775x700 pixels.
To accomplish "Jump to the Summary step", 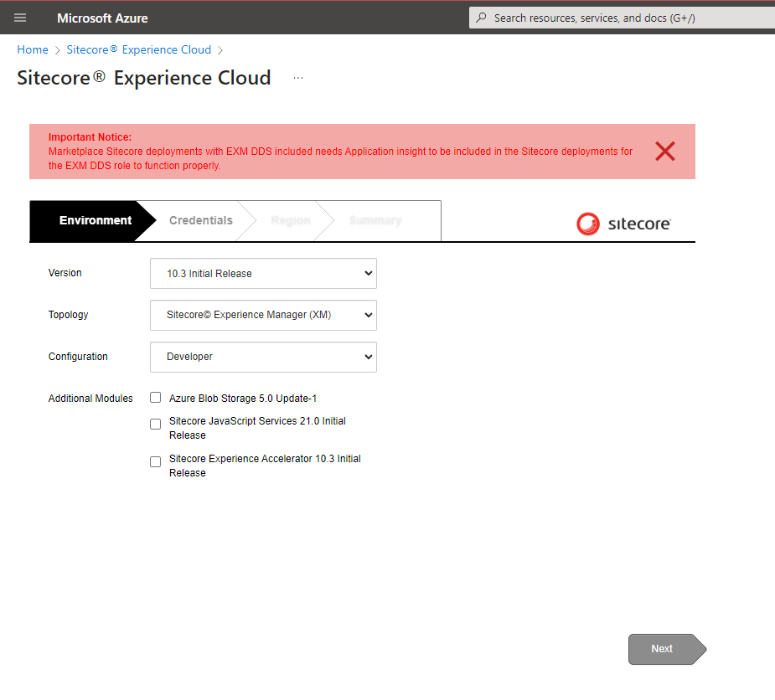I will pos(375,221).
